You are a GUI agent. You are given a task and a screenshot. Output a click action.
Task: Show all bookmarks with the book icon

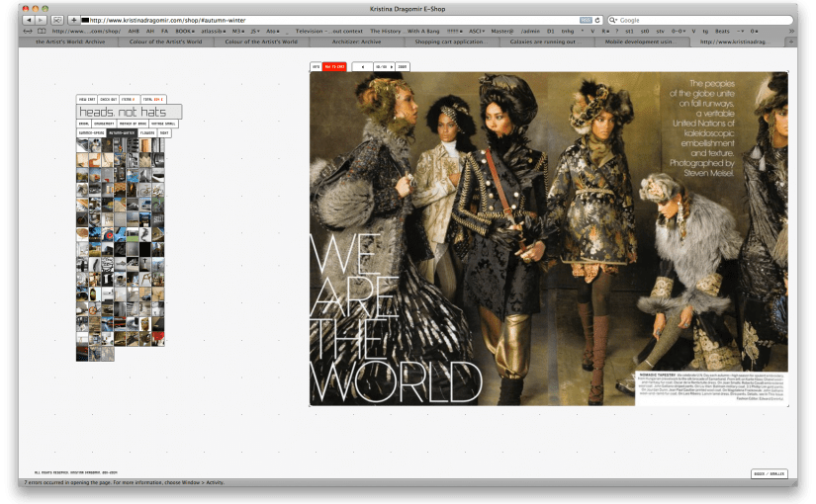[x=42, y=32]
